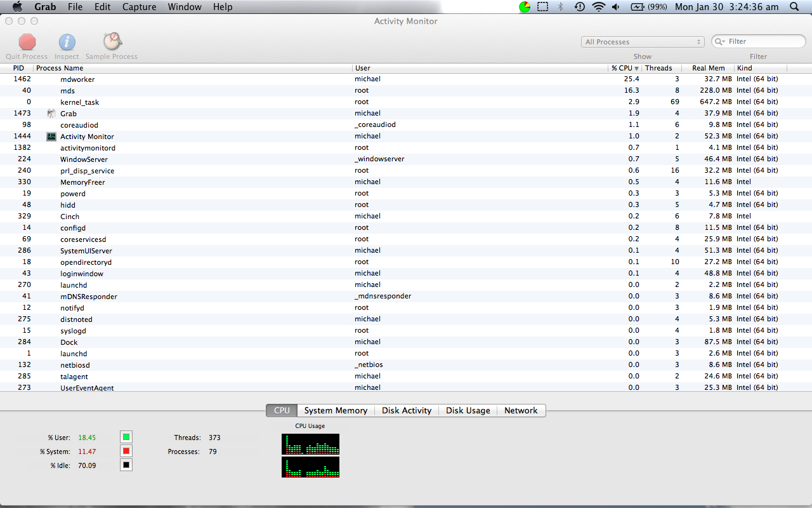
Task: Open the All Processes dropdown
Action: click(x=643, y=42)
